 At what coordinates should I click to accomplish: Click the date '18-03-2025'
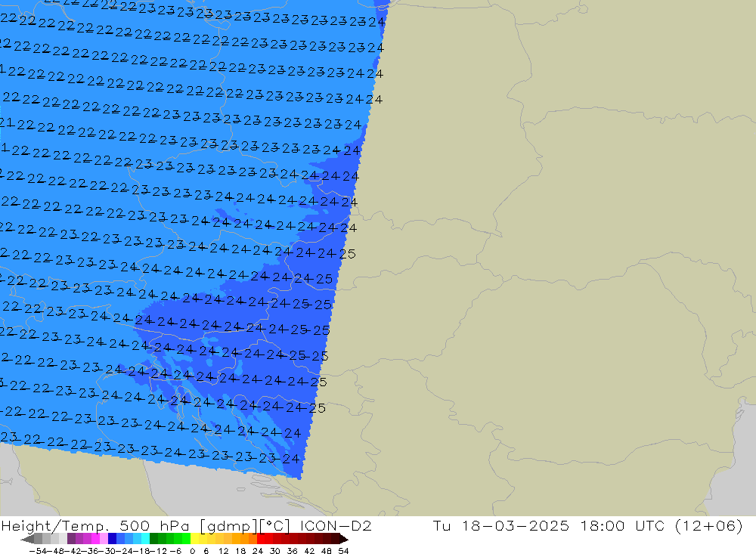pyautogui.click(x=516, y=525)
